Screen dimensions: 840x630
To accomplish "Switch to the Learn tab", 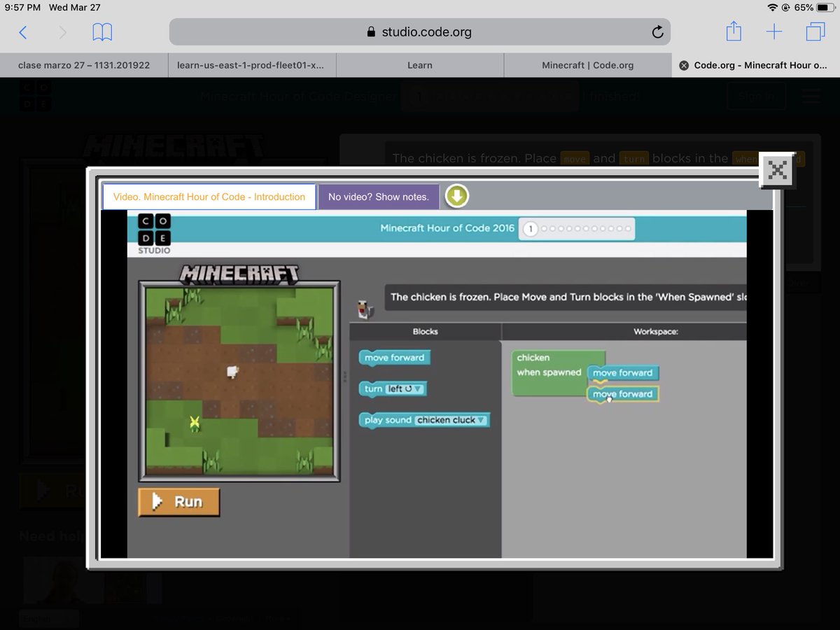I will pos(420,65).
